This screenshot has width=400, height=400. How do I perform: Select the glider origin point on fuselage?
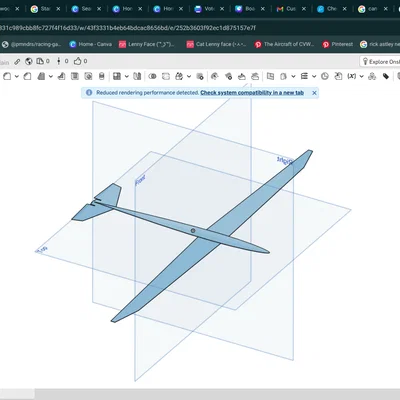coord(193,231)
